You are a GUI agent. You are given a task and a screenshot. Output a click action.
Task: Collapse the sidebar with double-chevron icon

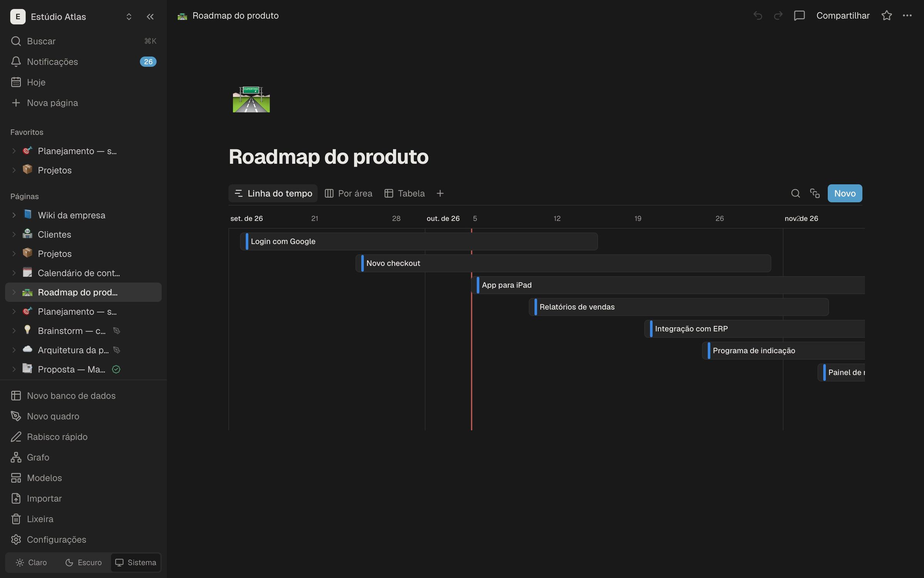[x=150, y=17]
